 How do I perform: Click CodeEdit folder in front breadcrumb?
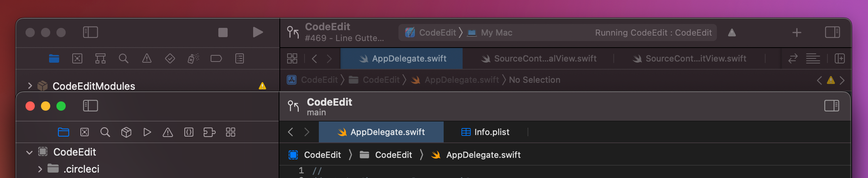pos(386,155)
